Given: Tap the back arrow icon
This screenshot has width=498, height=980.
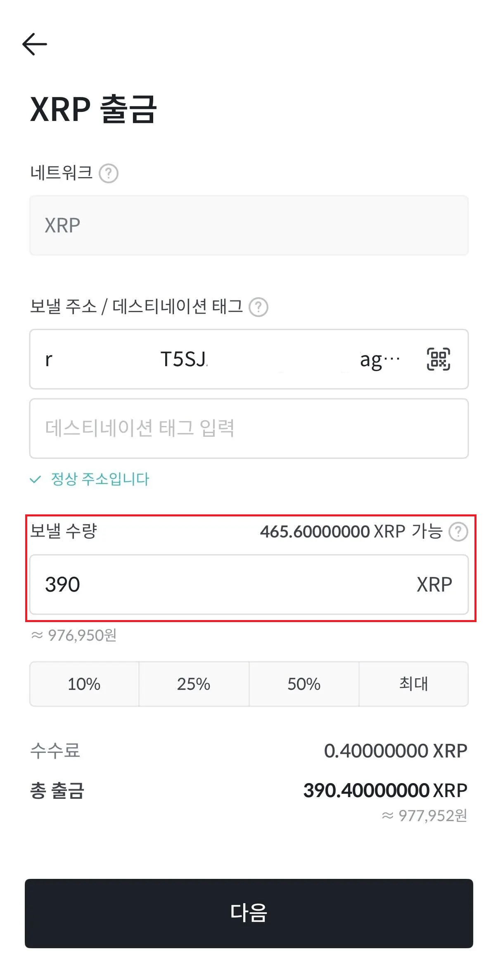Looking at the screenshot, I should pyautogui.click(x=35, y=44).
